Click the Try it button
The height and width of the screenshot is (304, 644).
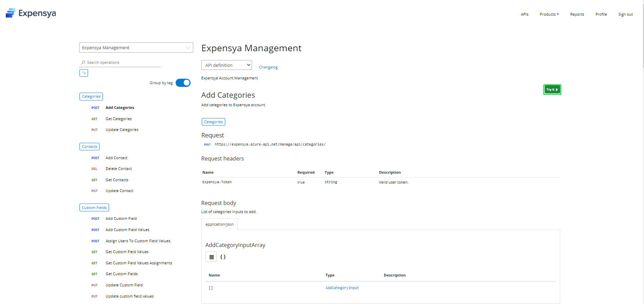pyautogui.click(x=552, y=90)
